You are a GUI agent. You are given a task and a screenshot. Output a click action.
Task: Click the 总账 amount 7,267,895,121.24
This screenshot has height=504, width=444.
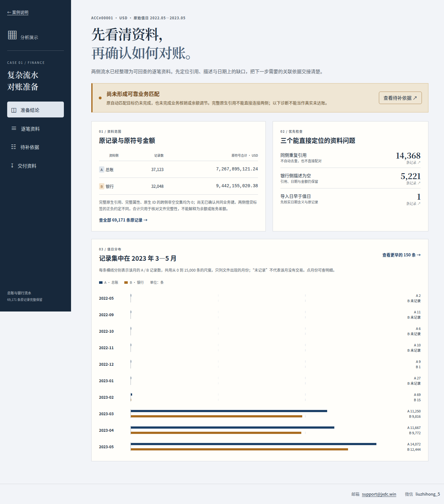[237, 169]
